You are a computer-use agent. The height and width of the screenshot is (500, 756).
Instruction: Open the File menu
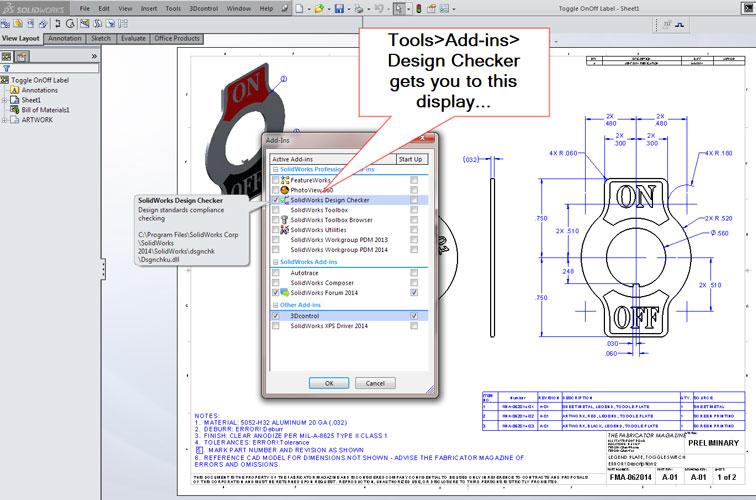coord(84,8)
